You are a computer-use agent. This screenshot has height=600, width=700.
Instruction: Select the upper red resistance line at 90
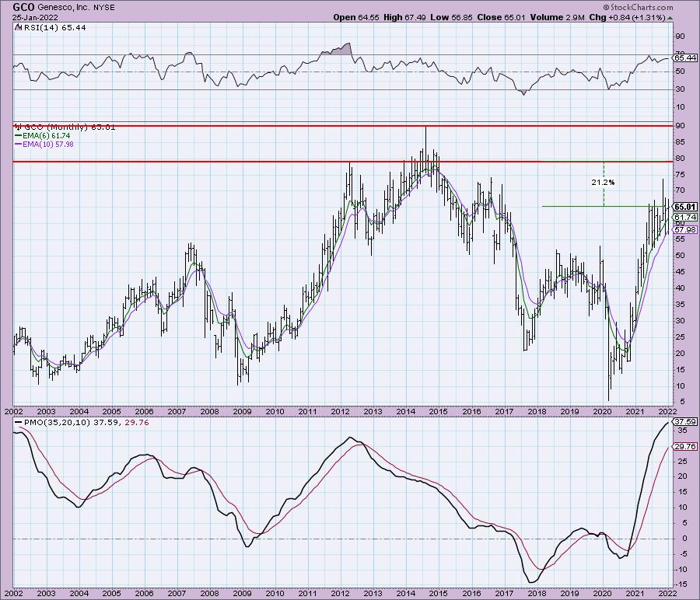[x=342, y=126]
